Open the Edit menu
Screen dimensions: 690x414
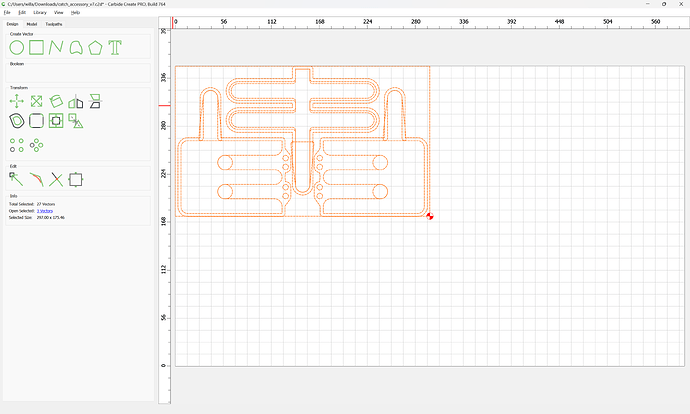[22, 12]
